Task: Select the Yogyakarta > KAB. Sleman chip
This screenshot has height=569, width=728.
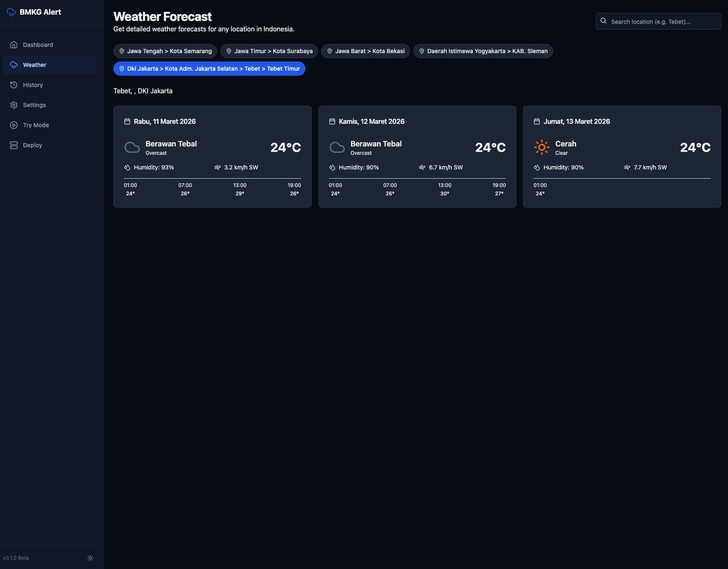Action: click(483, 51)
